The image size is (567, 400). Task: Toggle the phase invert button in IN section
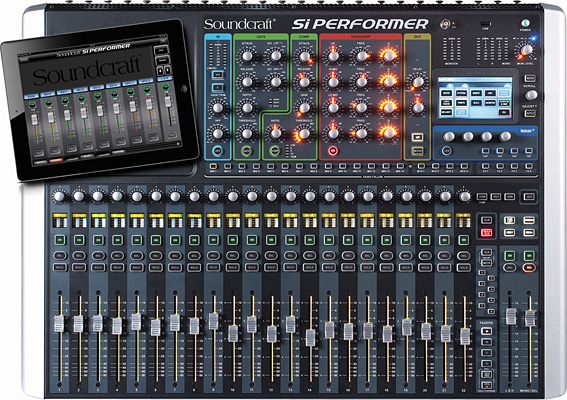coord(218,88)
